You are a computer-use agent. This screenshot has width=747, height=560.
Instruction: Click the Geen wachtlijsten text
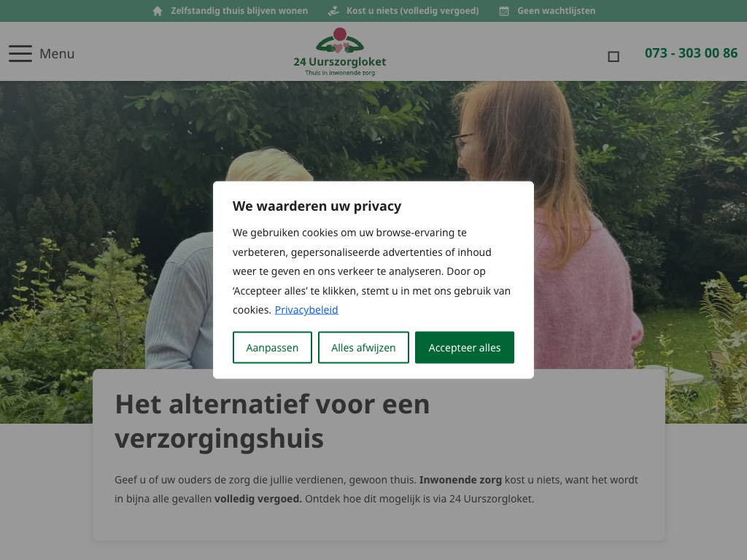pos(557,11)
